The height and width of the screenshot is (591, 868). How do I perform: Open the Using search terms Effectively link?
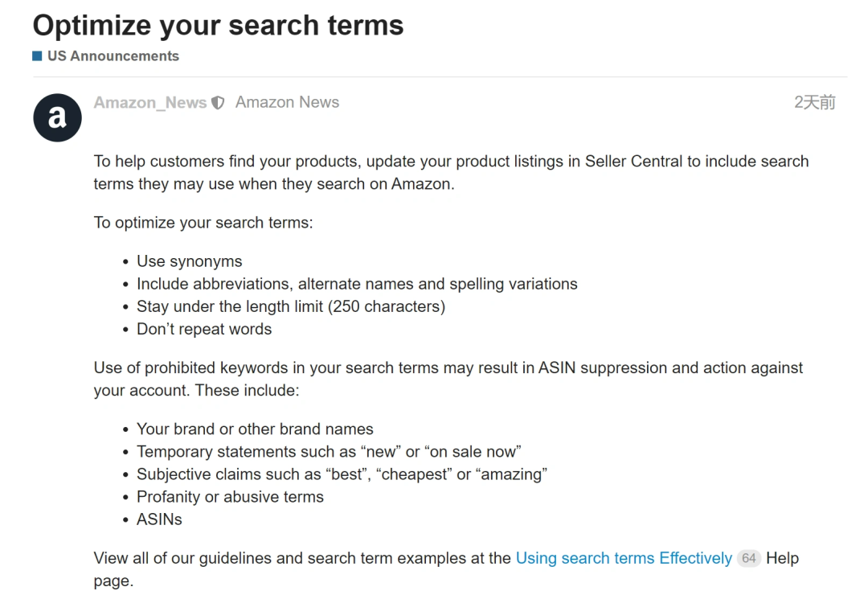pyautogui.click(x=624, y=558)
